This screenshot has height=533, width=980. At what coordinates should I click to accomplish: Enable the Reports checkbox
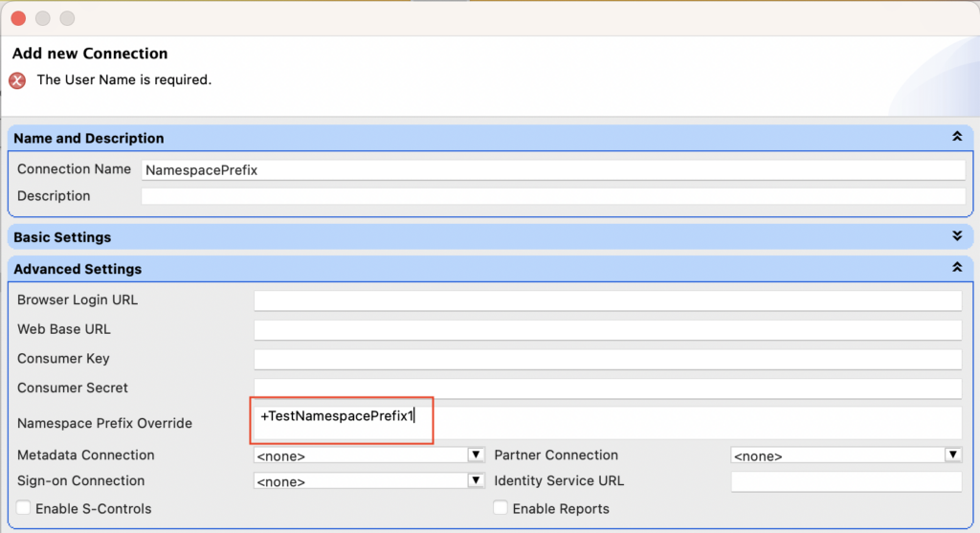tap(501, 507)
